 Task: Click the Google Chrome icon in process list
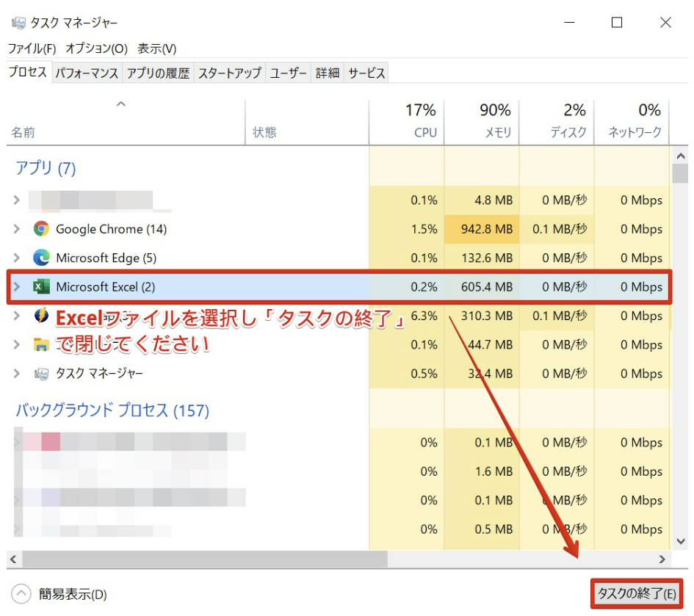click(x=42, y=229)
